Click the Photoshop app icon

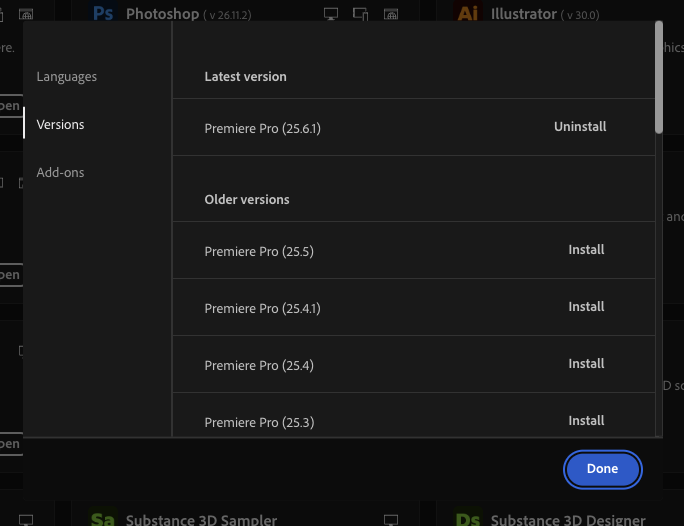(x=102, y=13)
